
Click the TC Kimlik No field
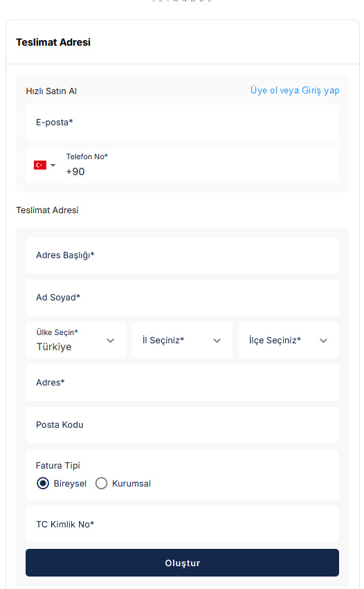click(182, 525)
